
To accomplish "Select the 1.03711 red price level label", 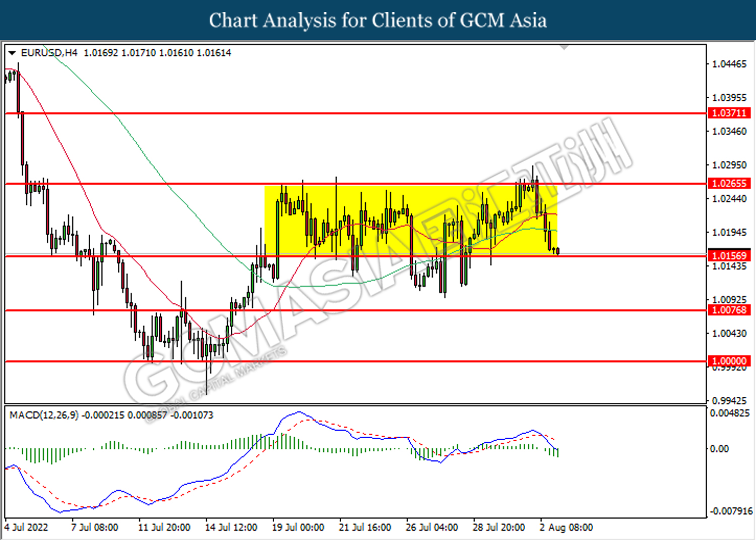I will pos(729,113).
